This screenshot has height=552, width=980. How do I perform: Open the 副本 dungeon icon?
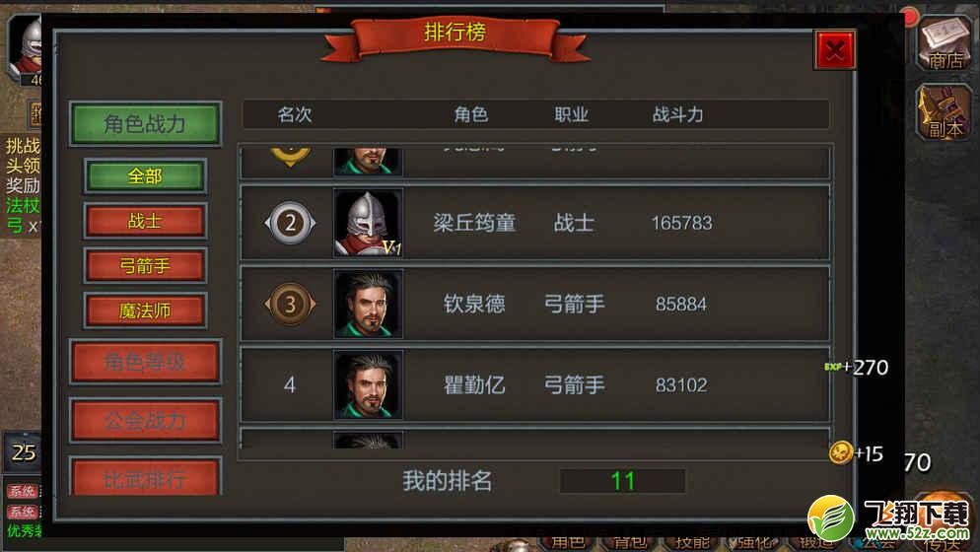click(944, 112)
